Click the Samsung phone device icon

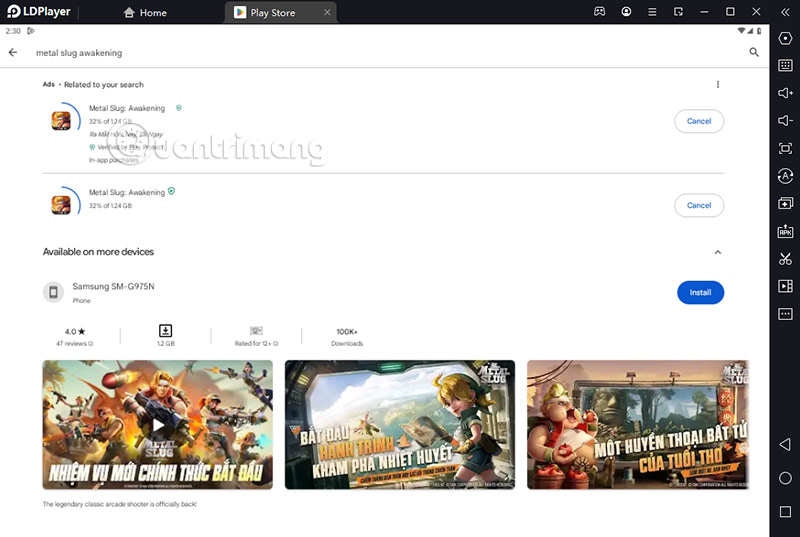53,292
